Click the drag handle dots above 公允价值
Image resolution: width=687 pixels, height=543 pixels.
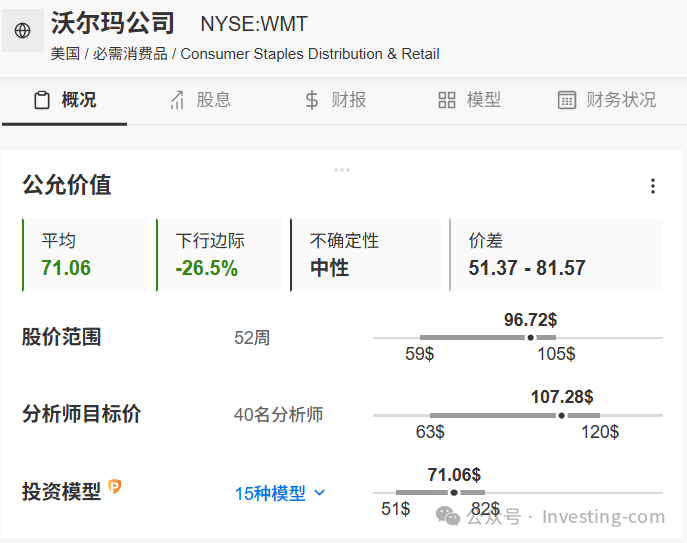[x=342, y=170]
